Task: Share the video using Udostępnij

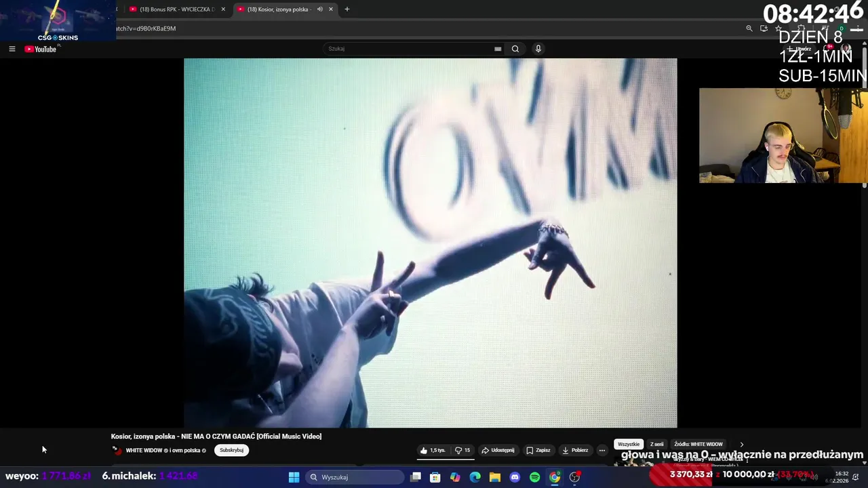Action: tap(498, 450)
